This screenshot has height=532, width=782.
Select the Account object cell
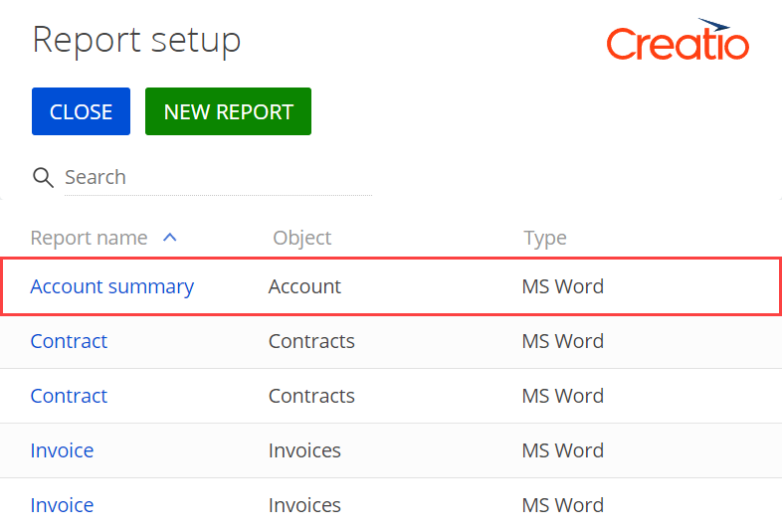click(304, 286)
